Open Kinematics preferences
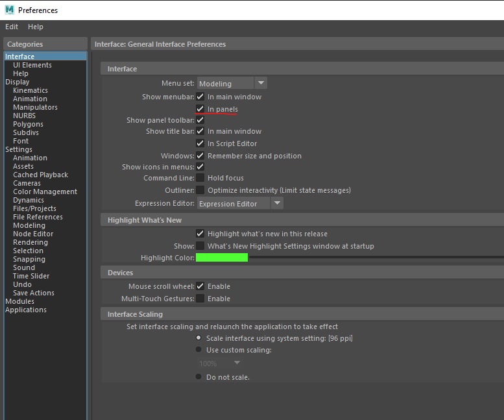 coord(30,90)
